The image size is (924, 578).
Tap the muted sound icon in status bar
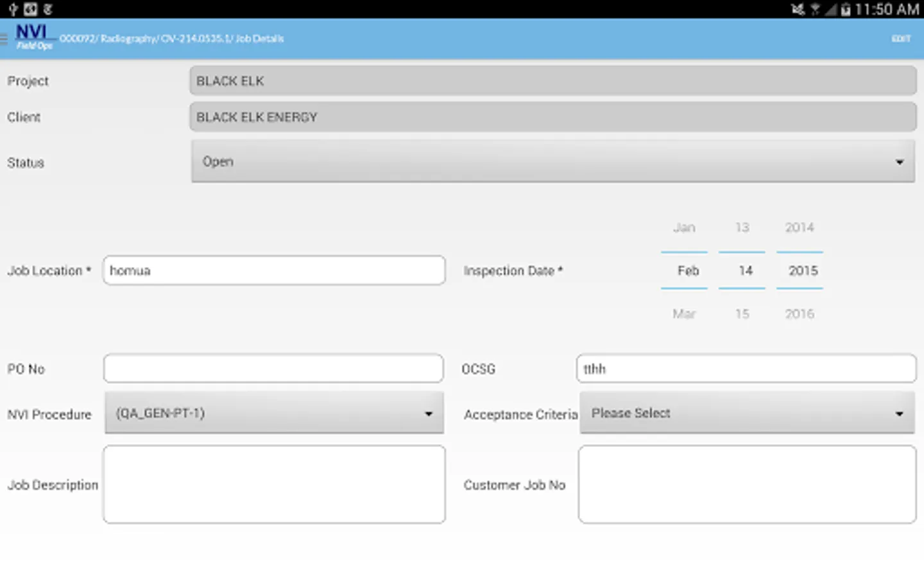click(x=798, y=9)
